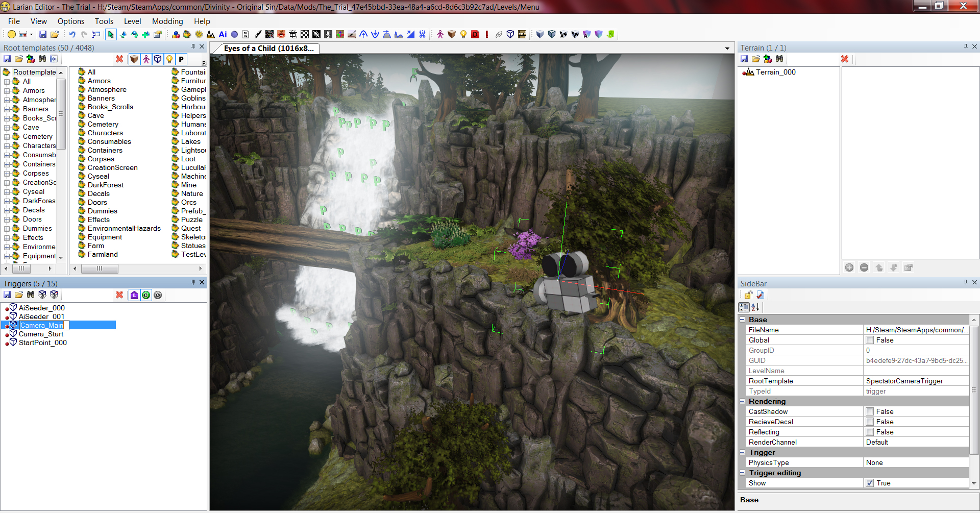The width and height of the screenshot is (980, 513).
Task: Open the Modding menu
Action: click(x=167, y=21)
